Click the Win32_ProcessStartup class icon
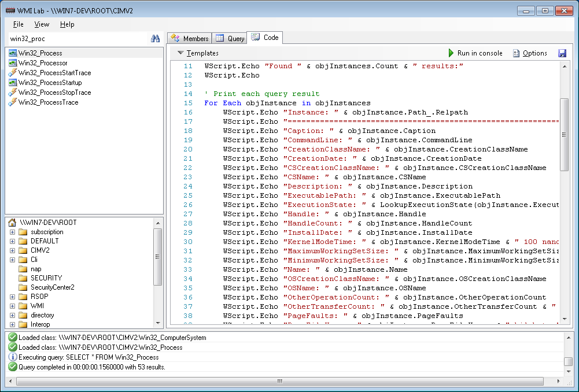Viewport: 579px width, 392px height. point(13,83)
